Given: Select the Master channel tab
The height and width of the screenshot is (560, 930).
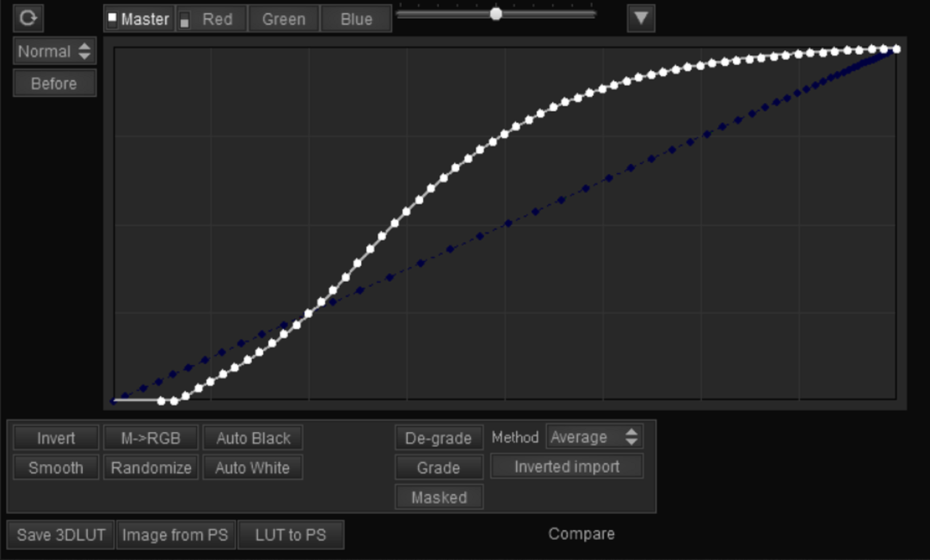Looking at the screenshot, I should [139, 20].
